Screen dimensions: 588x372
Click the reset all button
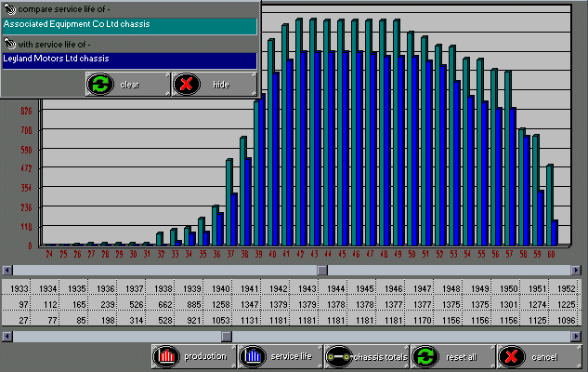coord(453,356)
